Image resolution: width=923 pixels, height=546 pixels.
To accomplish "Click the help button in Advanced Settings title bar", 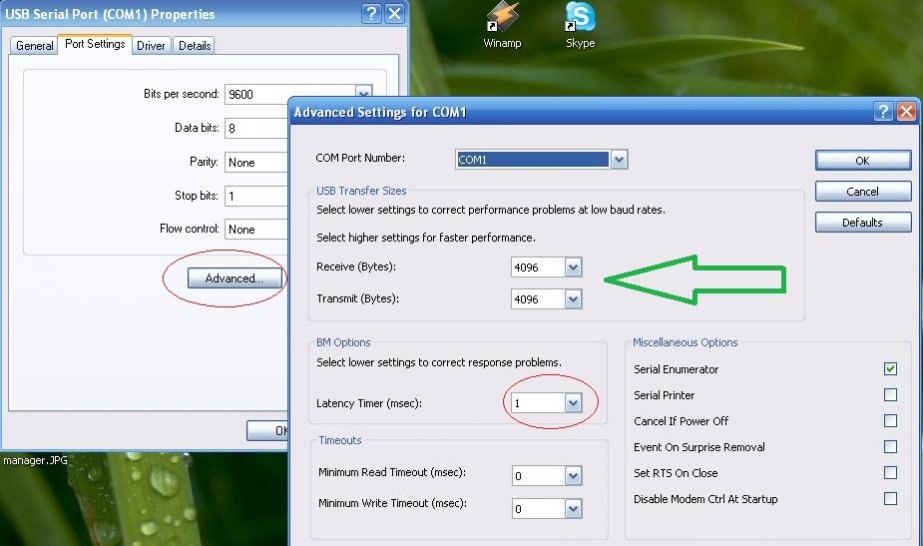I will tap(883, 112).
